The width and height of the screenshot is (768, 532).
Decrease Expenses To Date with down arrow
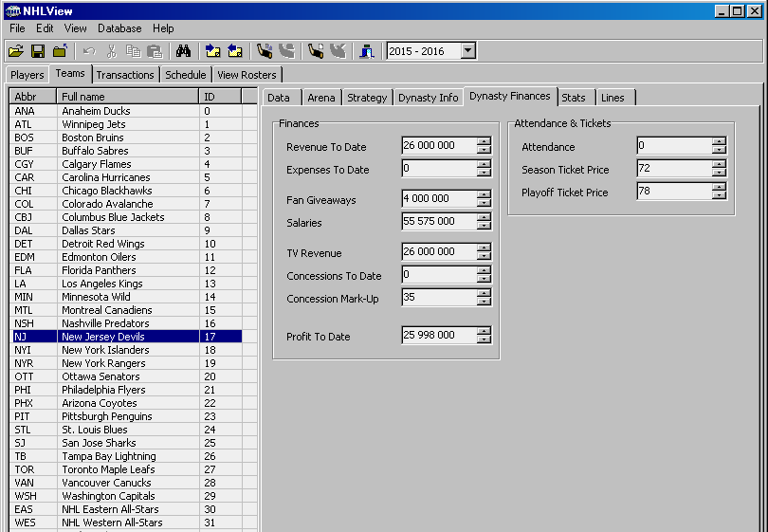[484, 173]
